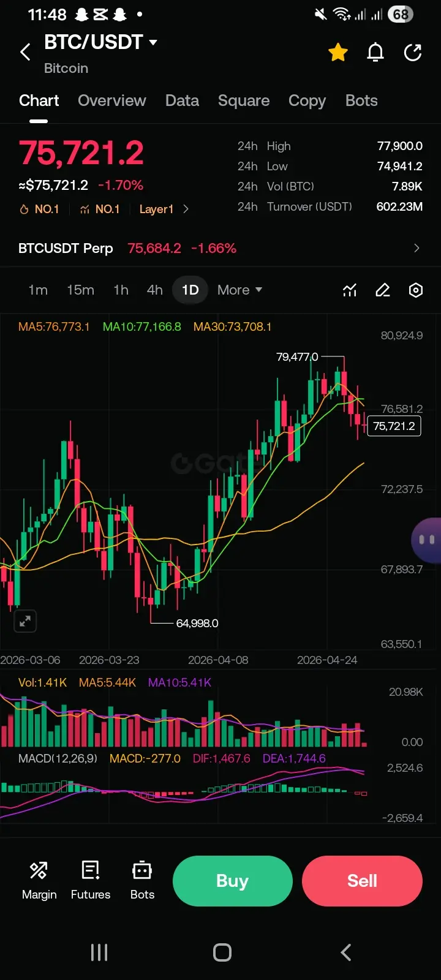Screen dimensions: 441x980
Task: Open the drawing tools pencil icon
Action: (383, 290)
